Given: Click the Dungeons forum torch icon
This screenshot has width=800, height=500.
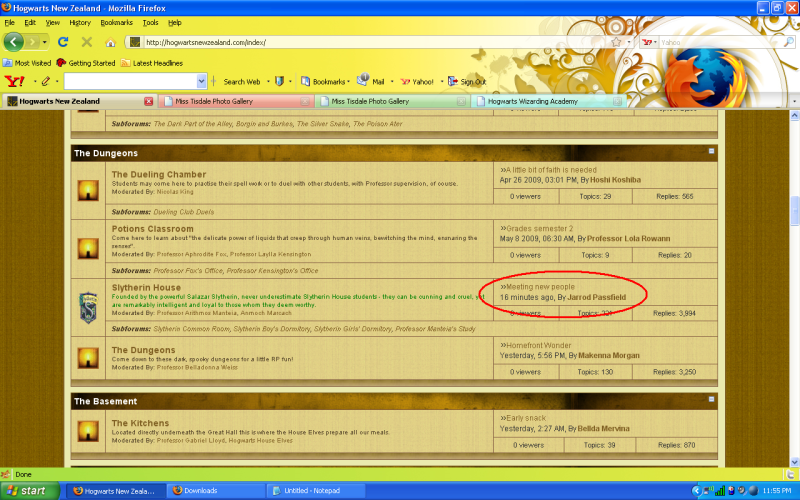Looking at the screenshot, I should point(88,358).
